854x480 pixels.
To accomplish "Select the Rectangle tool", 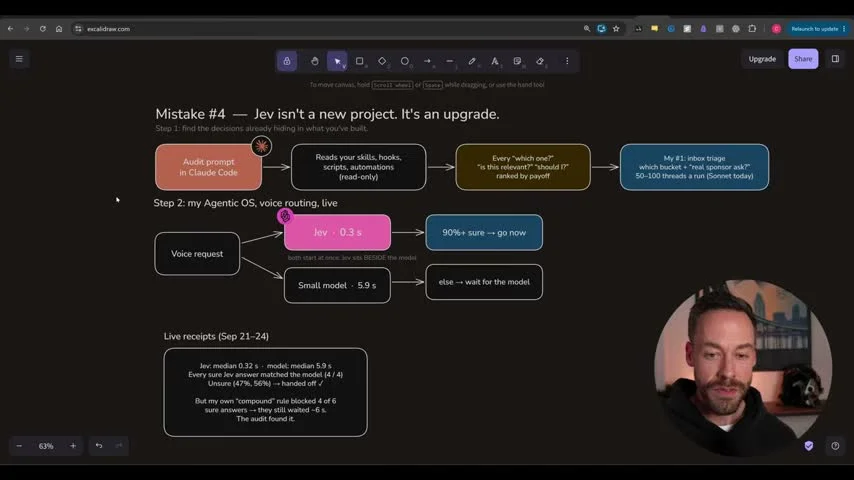I will pos(359,61).
